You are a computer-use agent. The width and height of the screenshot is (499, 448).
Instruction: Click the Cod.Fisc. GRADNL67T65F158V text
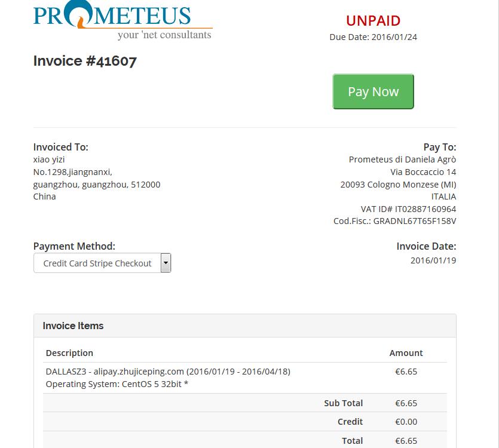[x=394, y=221]
